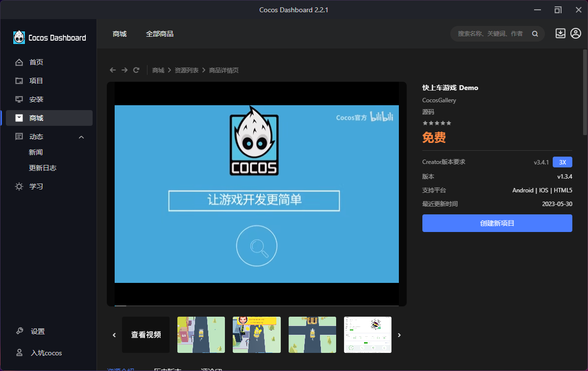Show previous thumbnails with left arrow
Viewport: 588px width, 371px height.
114,335
